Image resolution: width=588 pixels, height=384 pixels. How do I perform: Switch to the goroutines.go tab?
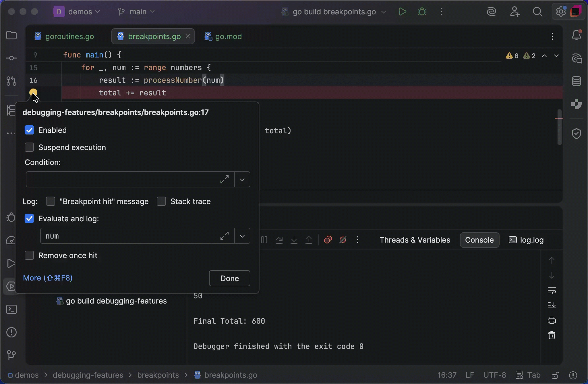pyautogui.click(x=69, y=37)
